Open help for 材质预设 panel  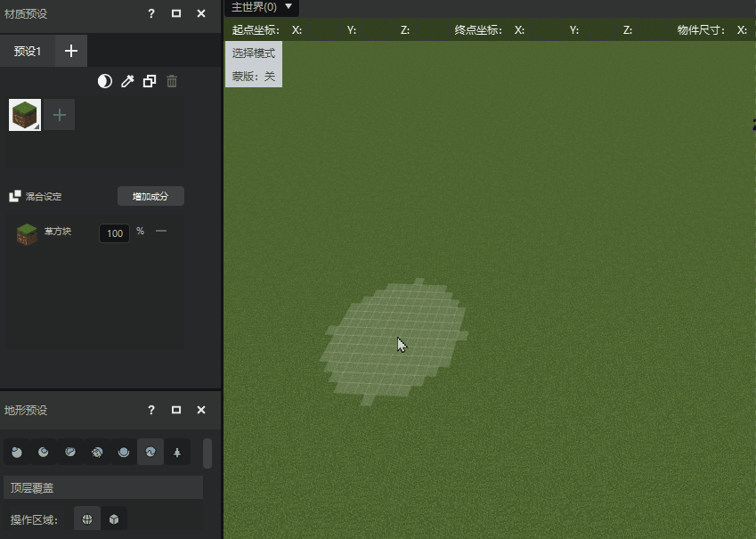151,13
